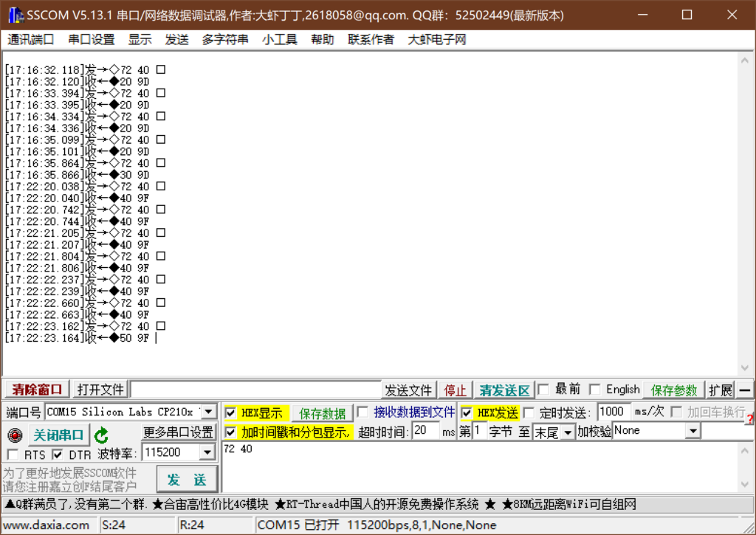Viewport: 756px width, 535px height.
Task: Open the 串口设置 menu
Action: pos(92,40)
